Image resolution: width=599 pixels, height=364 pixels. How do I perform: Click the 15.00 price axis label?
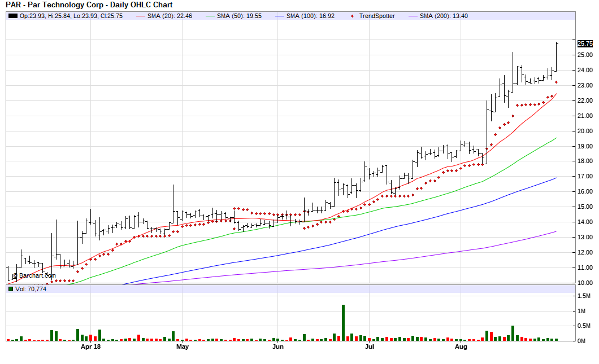(585, 207)
